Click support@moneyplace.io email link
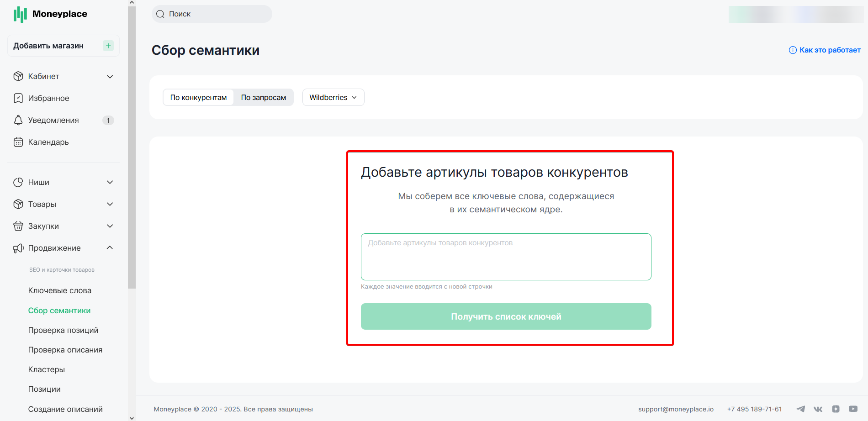Screen dimensions: 868x421 point(676,409)
